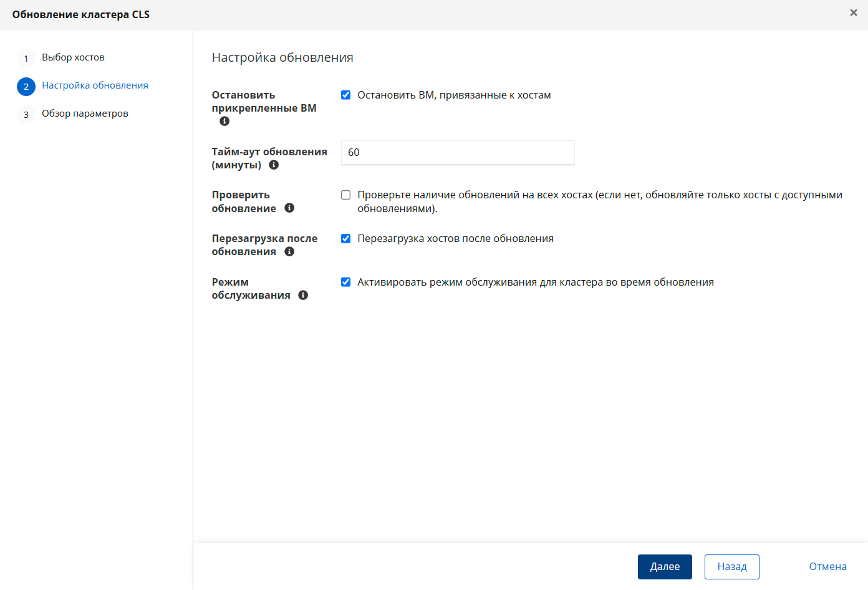The height and width of the screenshot is (590, 868).
Task: Close the Обновление кластера CLS dialog
Action: pos(854,12)
